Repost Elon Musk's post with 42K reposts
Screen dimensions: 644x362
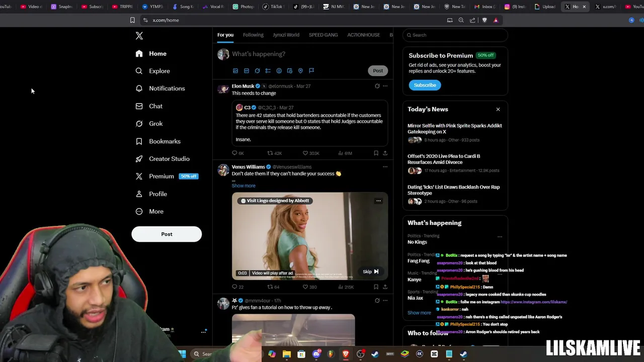tap(274, 153)
